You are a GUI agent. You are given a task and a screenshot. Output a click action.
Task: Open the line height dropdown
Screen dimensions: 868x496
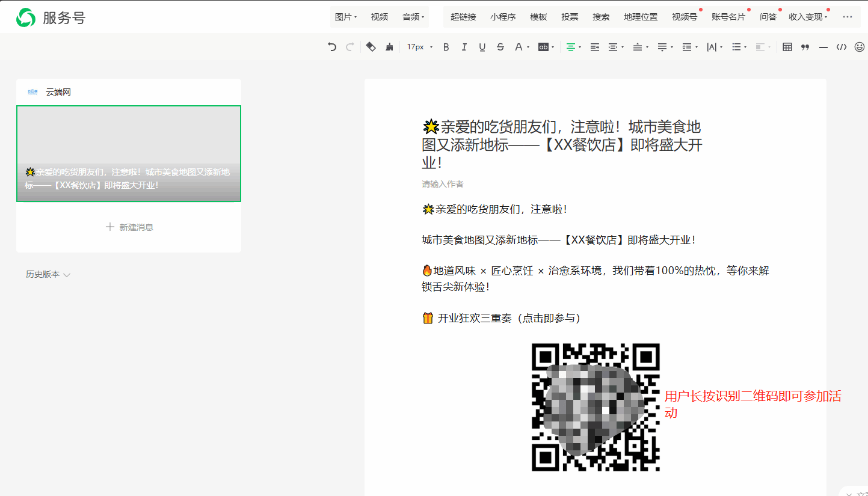click(689, 47)
